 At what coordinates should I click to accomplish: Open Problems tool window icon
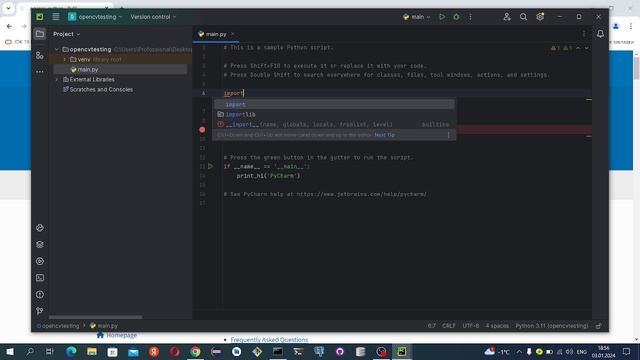(40, 294)
